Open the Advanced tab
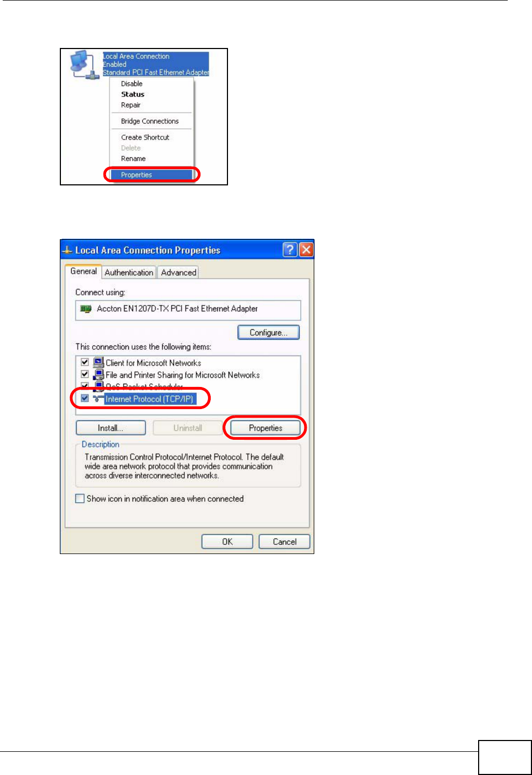The image size is (532, 775). 178,272
